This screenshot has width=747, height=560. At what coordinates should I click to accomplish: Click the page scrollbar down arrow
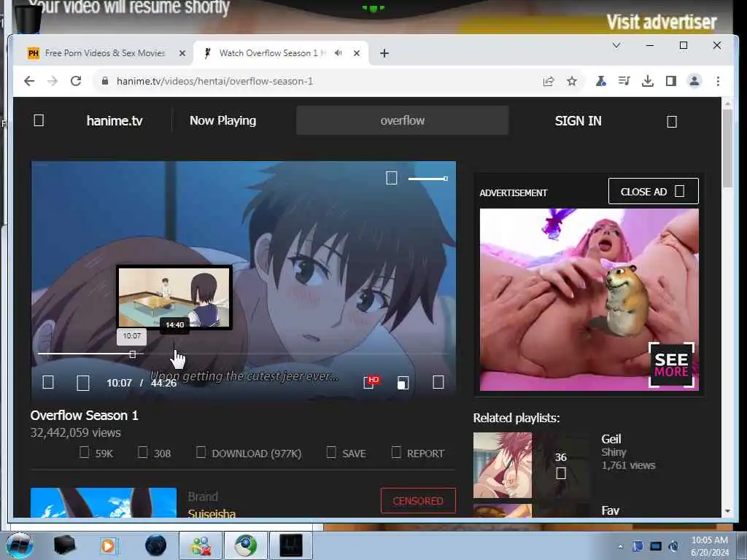[x=727, y=511]
